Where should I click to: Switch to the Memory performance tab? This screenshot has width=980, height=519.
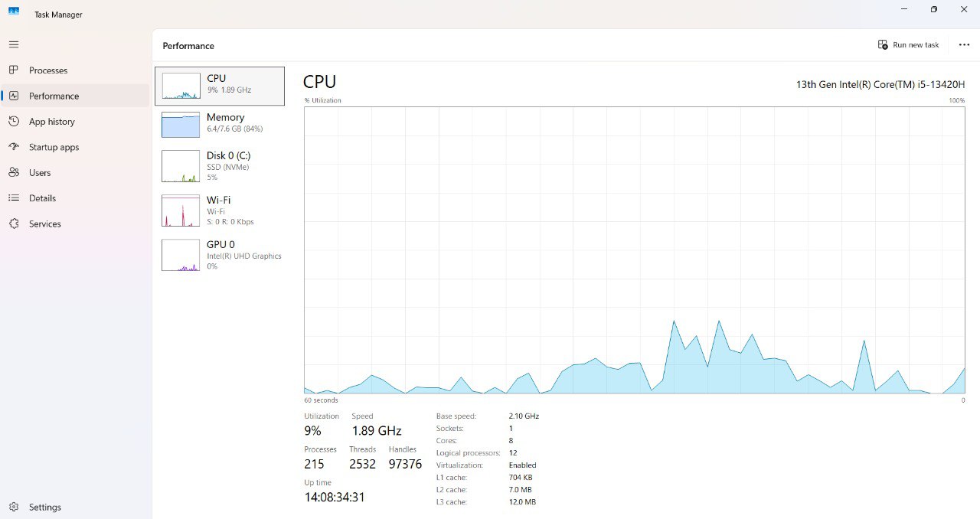(x=180, y=122)
